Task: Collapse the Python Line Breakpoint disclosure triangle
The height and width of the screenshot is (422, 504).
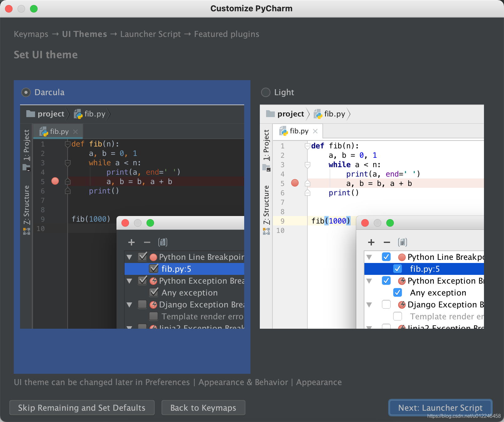Action: pyautogui.click(x=130, y=257)
